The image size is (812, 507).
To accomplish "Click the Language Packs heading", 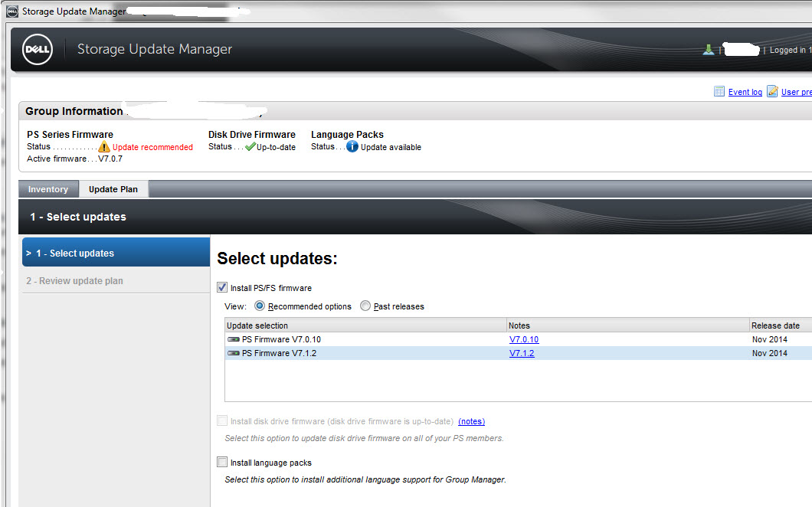I will (x=347, y=134).
